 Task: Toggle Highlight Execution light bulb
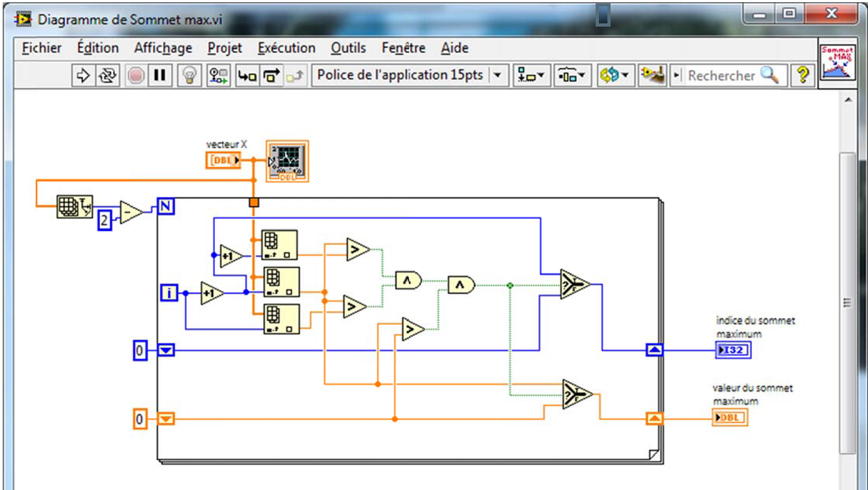pyautogui.click(x=189, y=75)
